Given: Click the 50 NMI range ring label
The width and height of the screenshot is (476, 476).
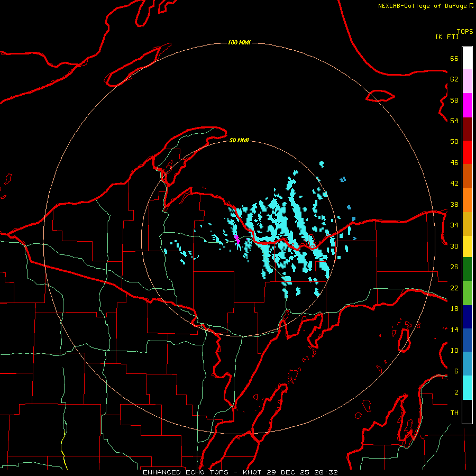Looking at the screenshot, I should (x=239, y=140).
